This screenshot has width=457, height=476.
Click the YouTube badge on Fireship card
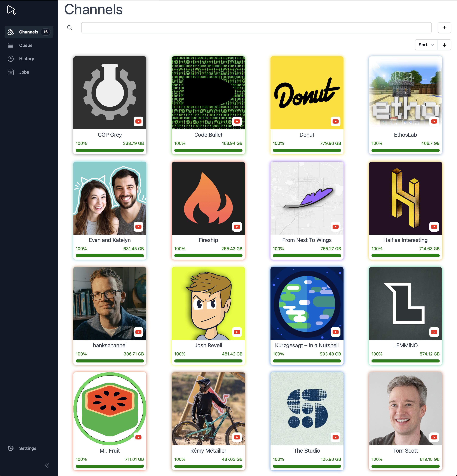click(237, 227)
